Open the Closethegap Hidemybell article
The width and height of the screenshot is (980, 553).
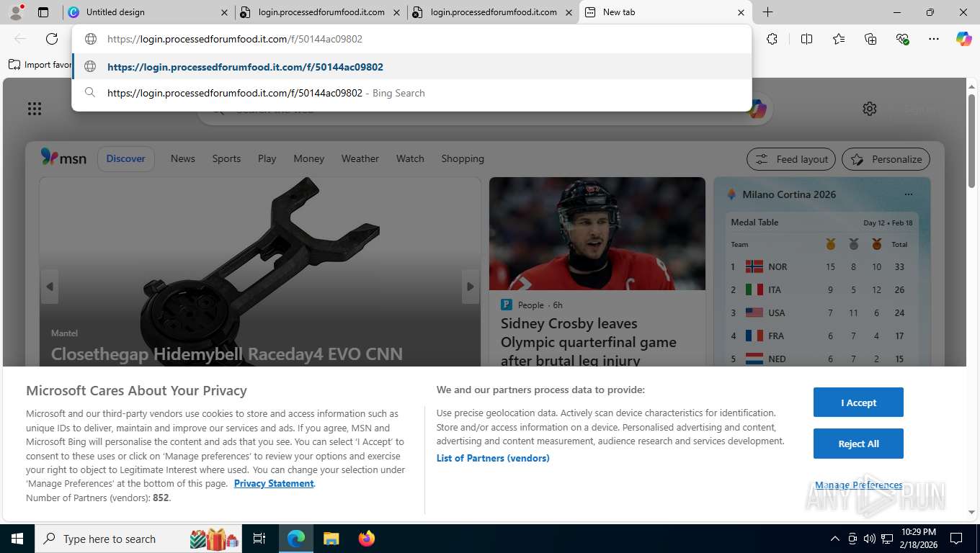click(227, 354)
